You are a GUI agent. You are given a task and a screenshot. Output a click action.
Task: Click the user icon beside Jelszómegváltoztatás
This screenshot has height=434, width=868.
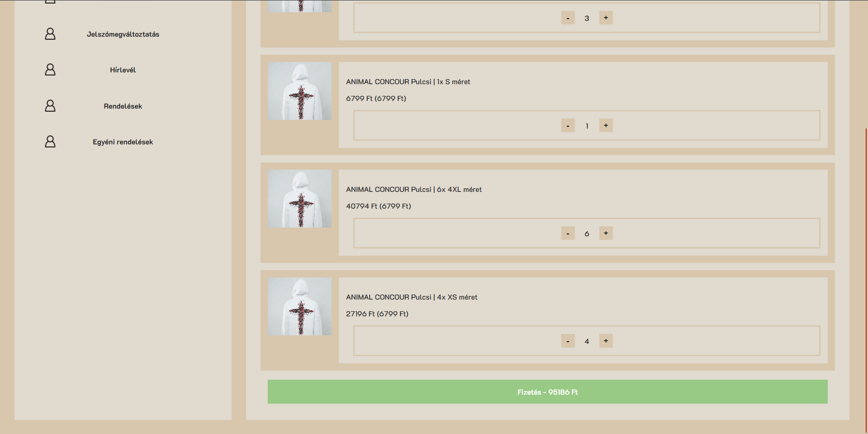pos(50,34)
